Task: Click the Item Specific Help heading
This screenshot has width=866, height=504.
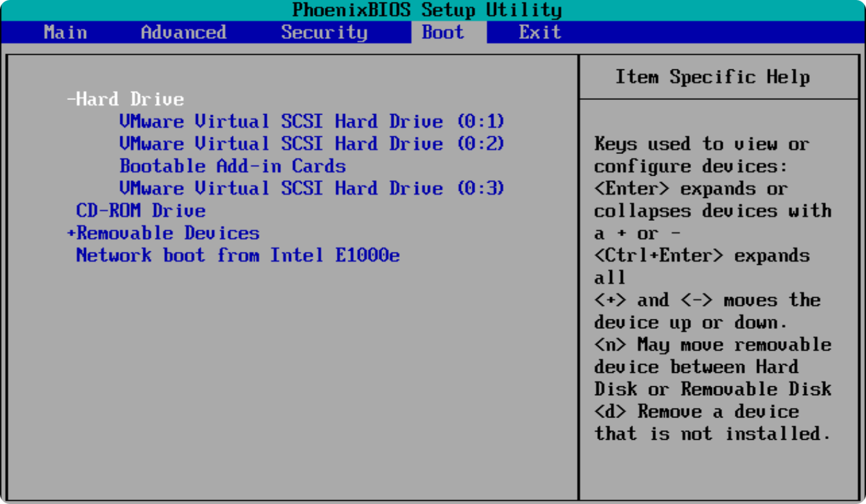Action: (x=713, y=77)
